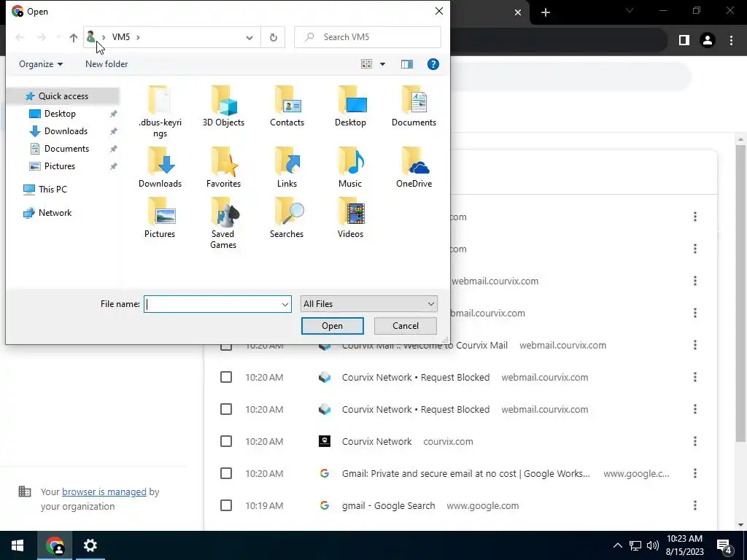Select the Saved Games folder

click(223, 224)
